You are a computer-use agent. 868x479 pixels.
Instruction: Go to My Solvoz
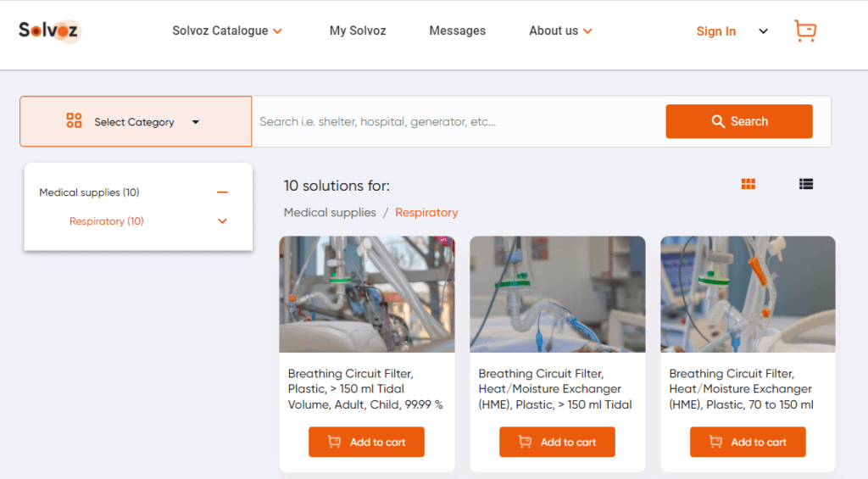pos(357,31)
